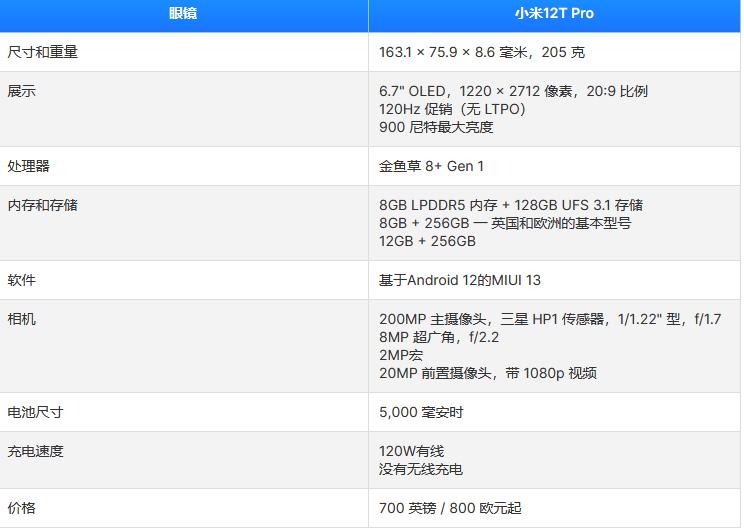Click the 小米12T Pro column header
The width and height of the screenshot is (744, 528).
tap(554, 14)
